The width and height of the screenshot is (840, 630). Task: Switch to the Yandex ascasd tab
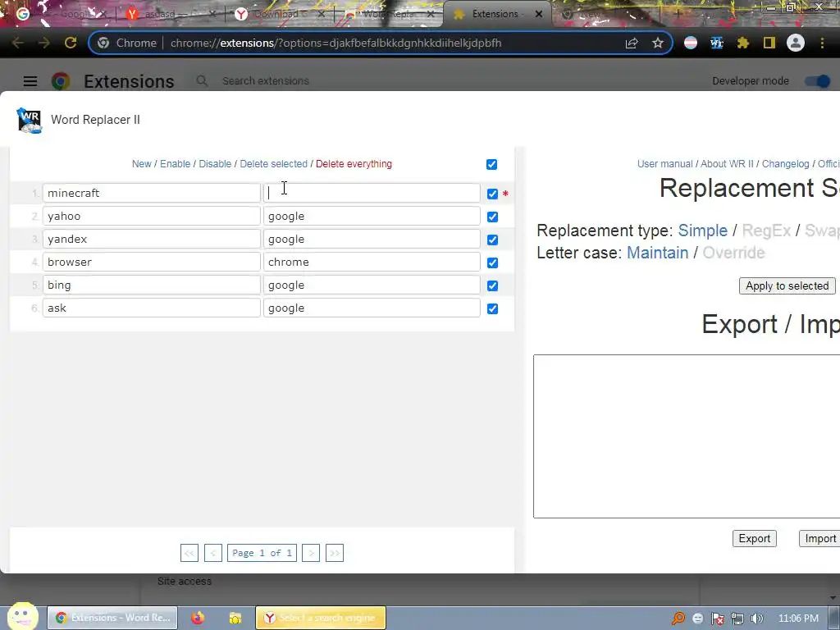(169, 14)
